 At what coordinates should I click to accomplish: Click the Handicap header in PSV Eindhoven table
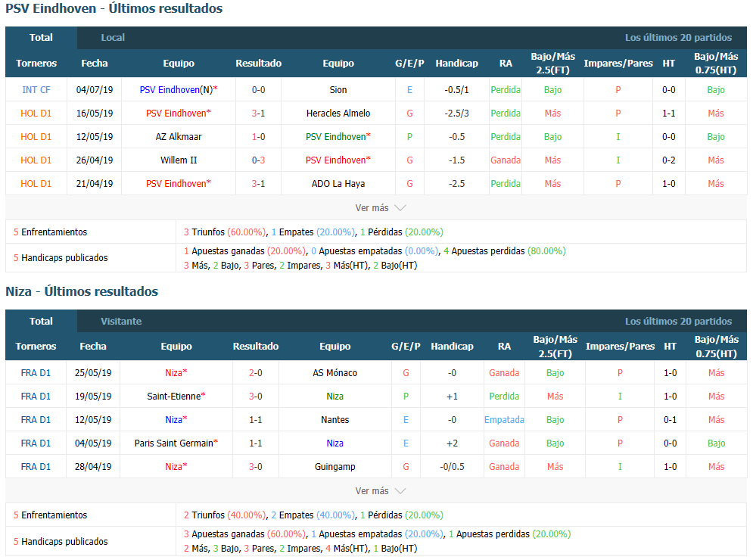(x=456, y=64)
